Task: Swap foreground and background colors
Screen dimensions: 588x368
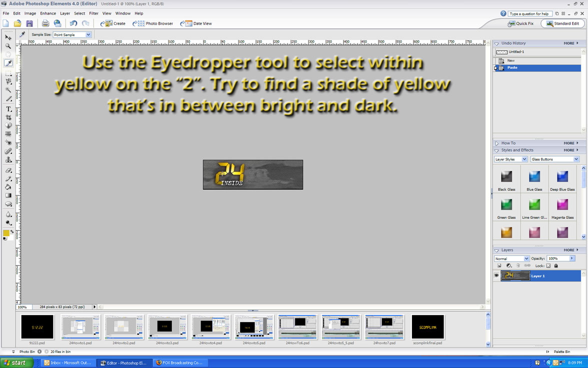Action: point(11,232)
